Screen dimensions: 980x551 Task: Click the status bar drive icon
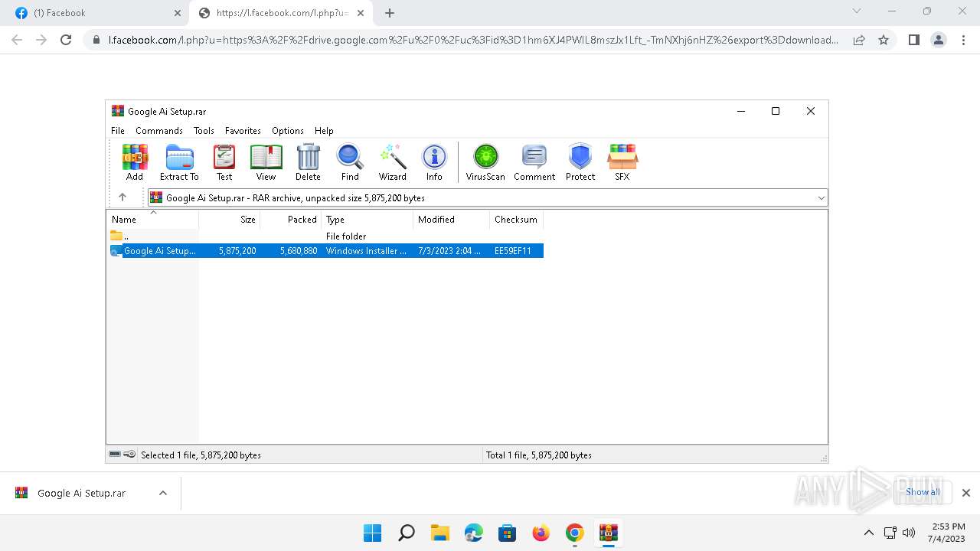click(115, 455)
